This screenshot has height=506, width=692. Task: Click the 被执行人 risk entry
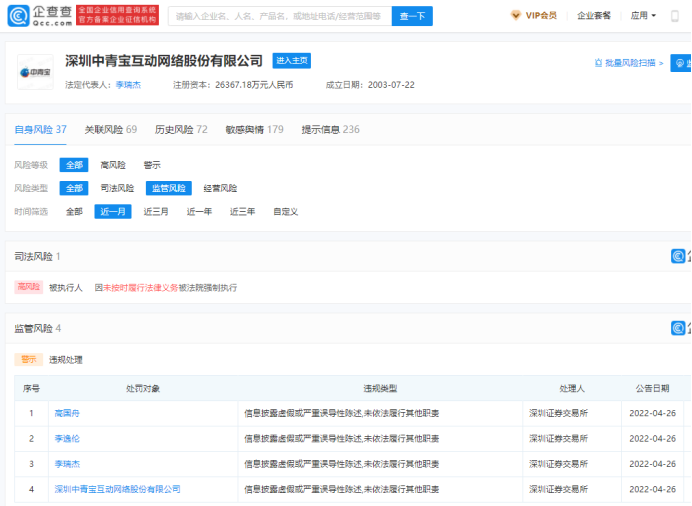click(66, 288)
